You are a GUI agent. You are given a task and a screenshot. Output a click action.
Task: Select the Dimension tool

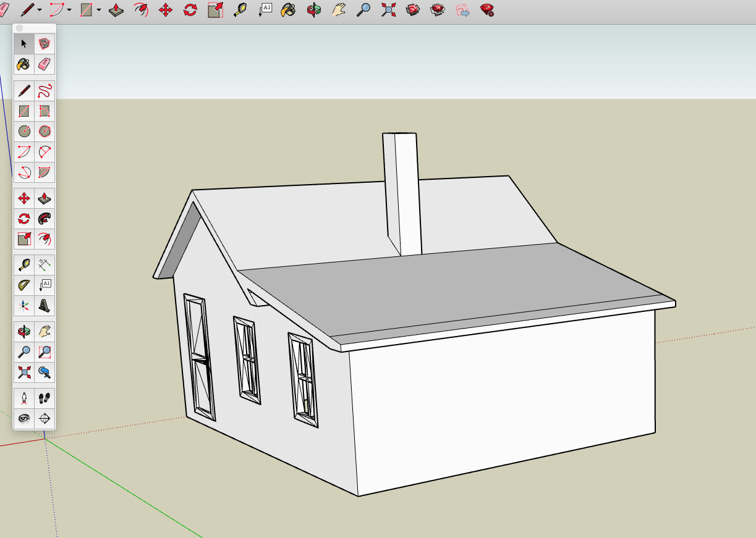(x=45, y=265)
